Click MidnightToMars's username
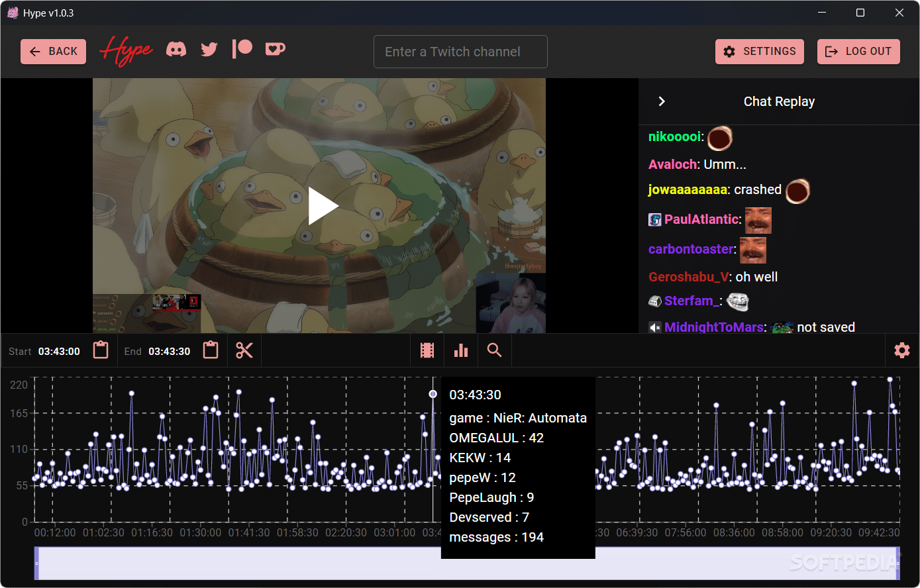 tap(713, 327)
